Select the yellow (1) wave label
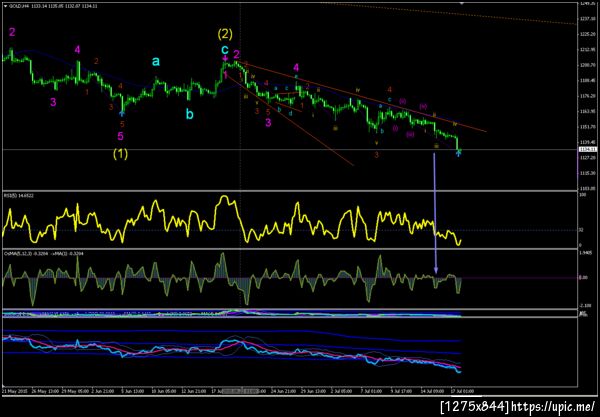Screen dimensions: 600x417 (120, 154)
